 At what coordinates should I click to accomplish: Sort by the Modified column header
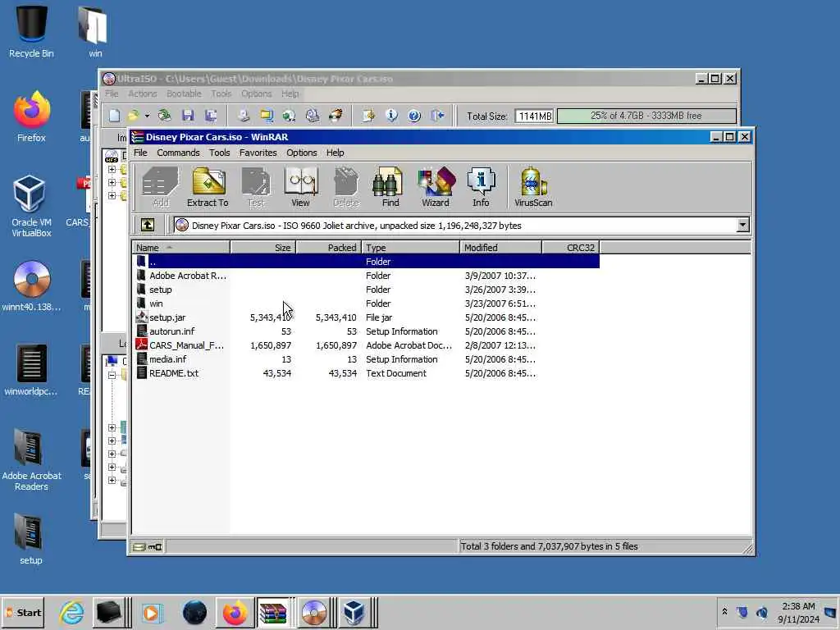[501, 248]
